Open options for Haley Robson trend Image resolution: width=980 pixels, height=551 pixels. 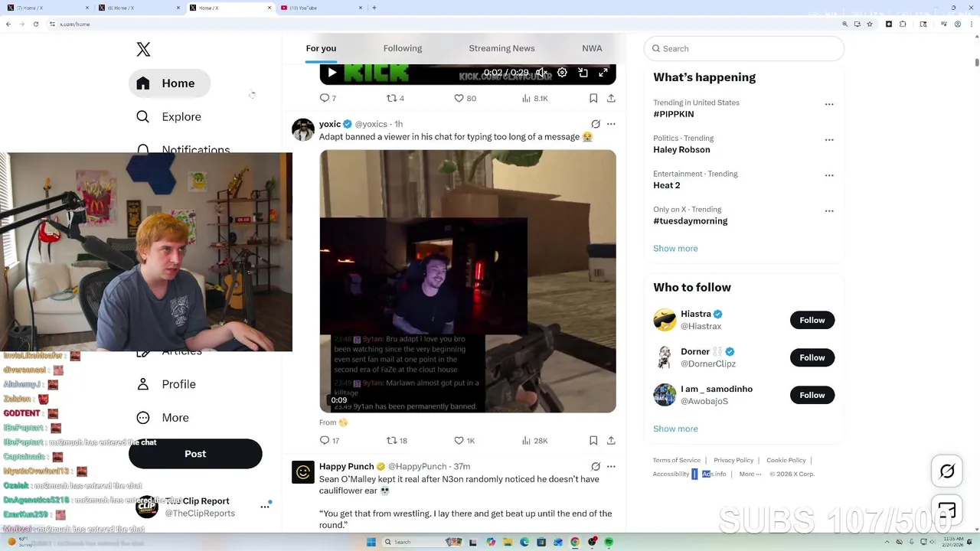[829, 140]
